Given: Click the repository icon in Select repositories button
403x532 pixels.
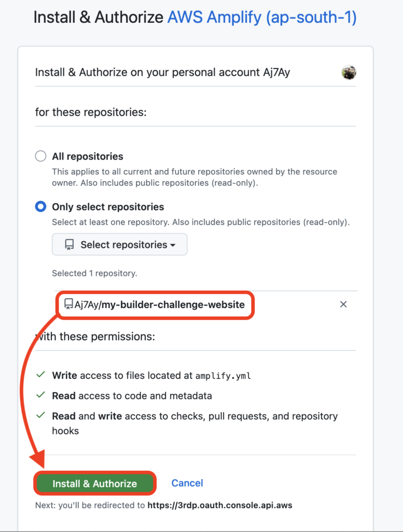Looking at the screenshot, I should coord(69,245).
